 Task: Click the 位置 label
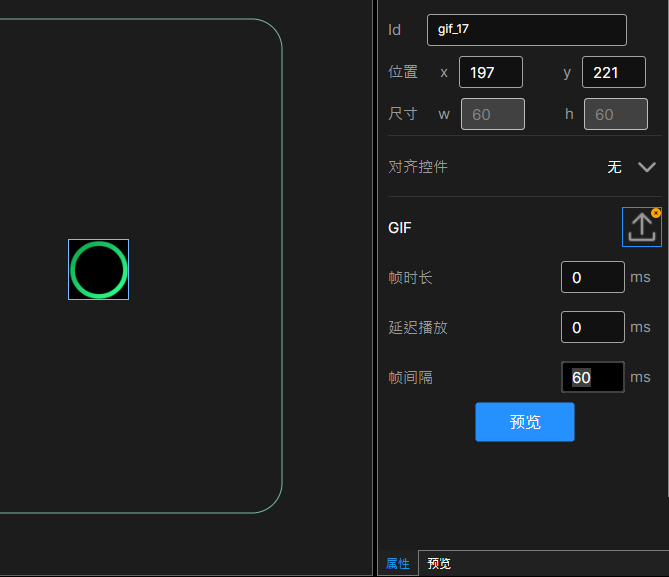point(403,72)
